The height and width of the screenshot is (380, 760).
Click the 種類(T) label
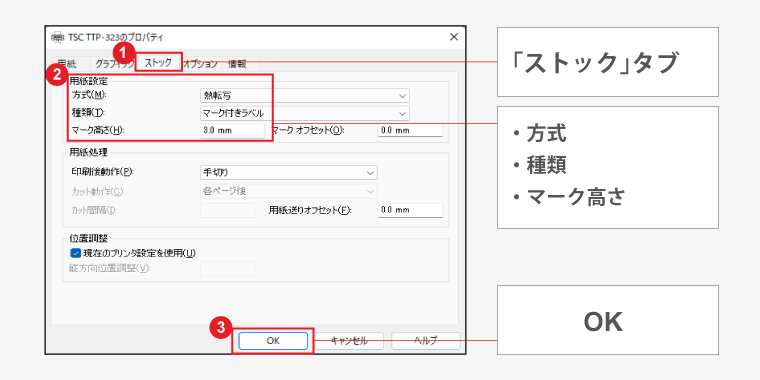88,112
